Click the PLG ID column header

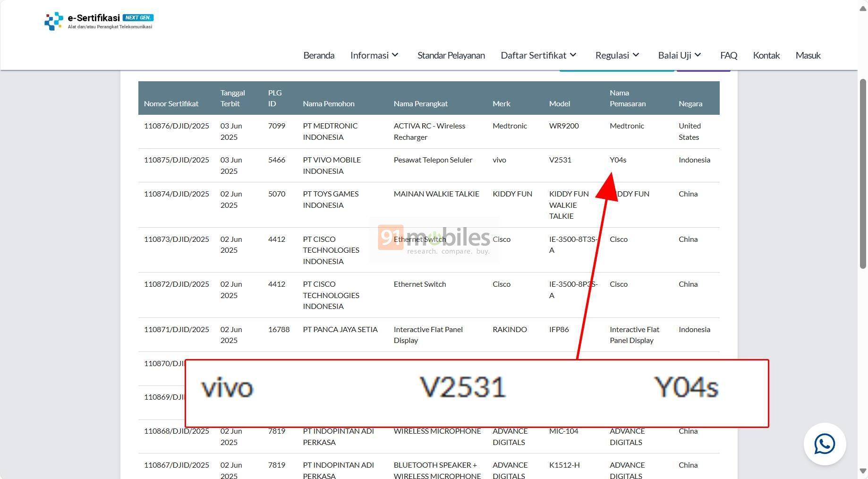pyautogui.click(x=275, y=98)
